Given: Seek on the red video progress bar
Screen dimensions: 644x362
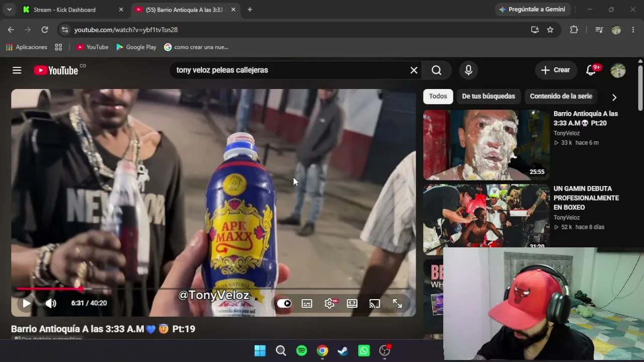Looking at the screenshot, I should tap(214, 289).
